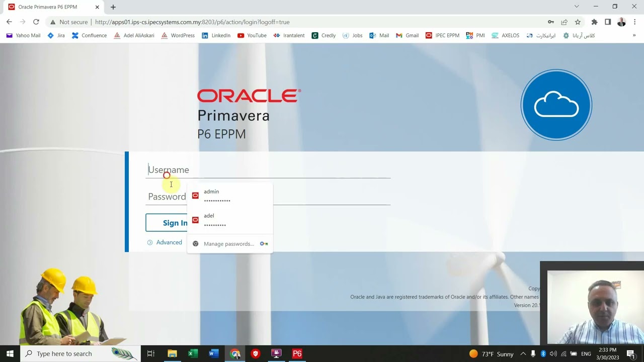Open the Mail bookmark
This screenshot has width=644, height=362.
pos(379,36)
